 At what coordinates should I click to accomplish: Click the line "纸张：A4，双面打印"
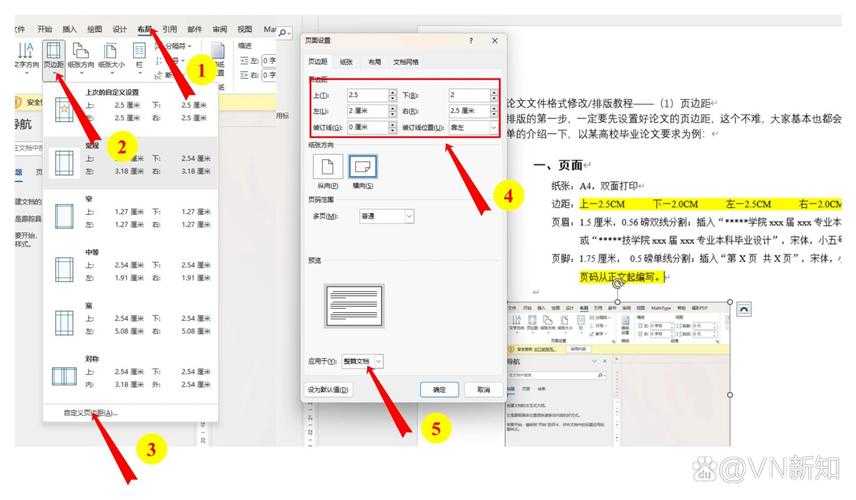click(x=595, y=186)
